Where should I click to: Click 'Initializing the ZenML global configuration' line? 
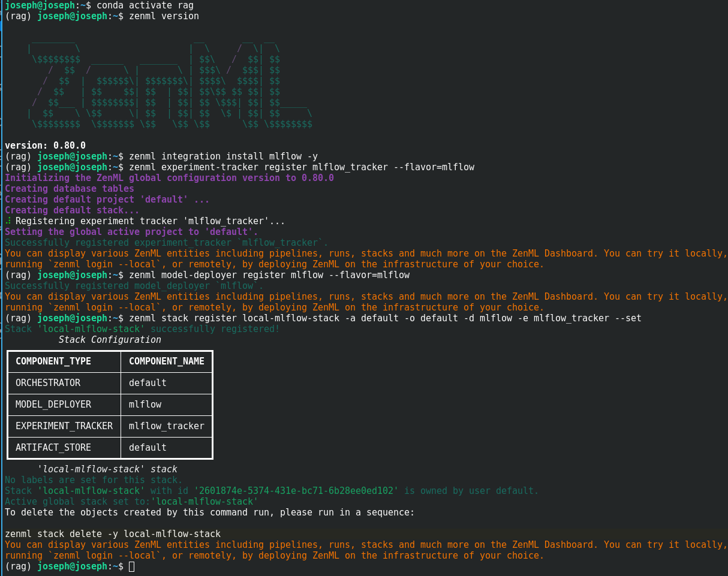[169, 178]
